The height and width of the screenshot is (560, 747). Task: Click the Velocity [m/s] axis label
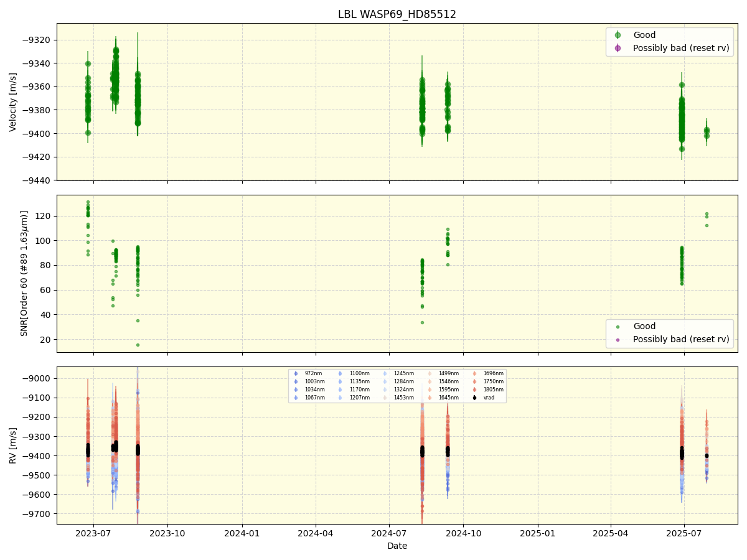pos(13,102)
